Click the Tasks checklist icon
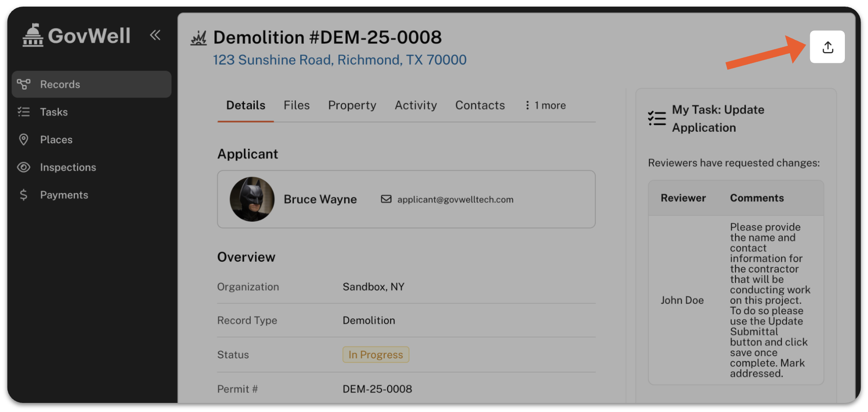868x412 pixels. pyautogui.click(x=24, y=112)
